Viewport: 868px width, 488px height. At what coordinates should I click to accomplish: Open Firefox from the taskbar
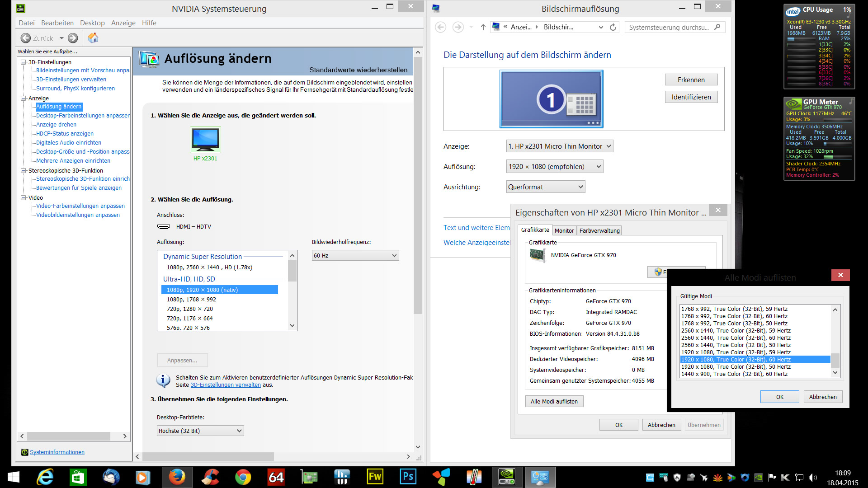click(177, 477)
